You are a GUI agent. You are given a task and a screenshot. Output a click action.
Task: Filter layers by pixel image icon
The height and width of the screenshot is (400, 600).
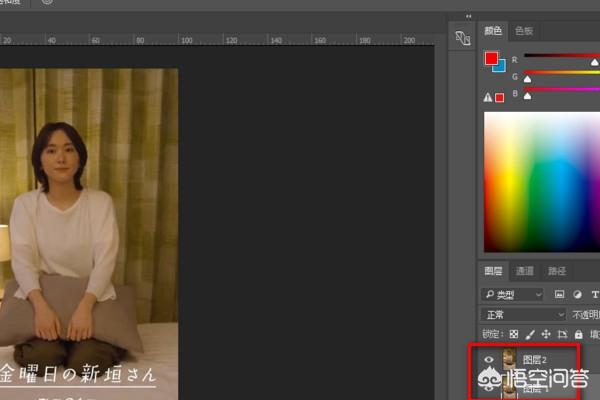click(560, 294)
